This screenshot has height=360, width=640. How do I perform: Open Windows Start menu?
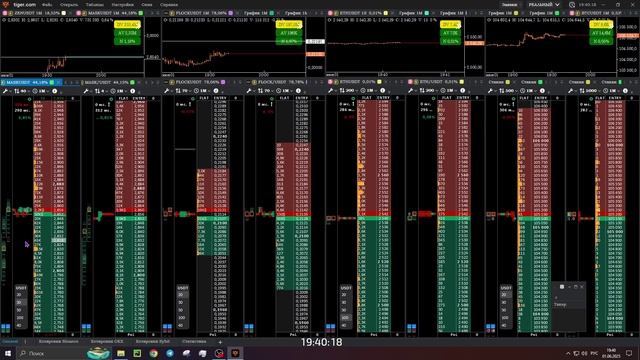[8, 353]
